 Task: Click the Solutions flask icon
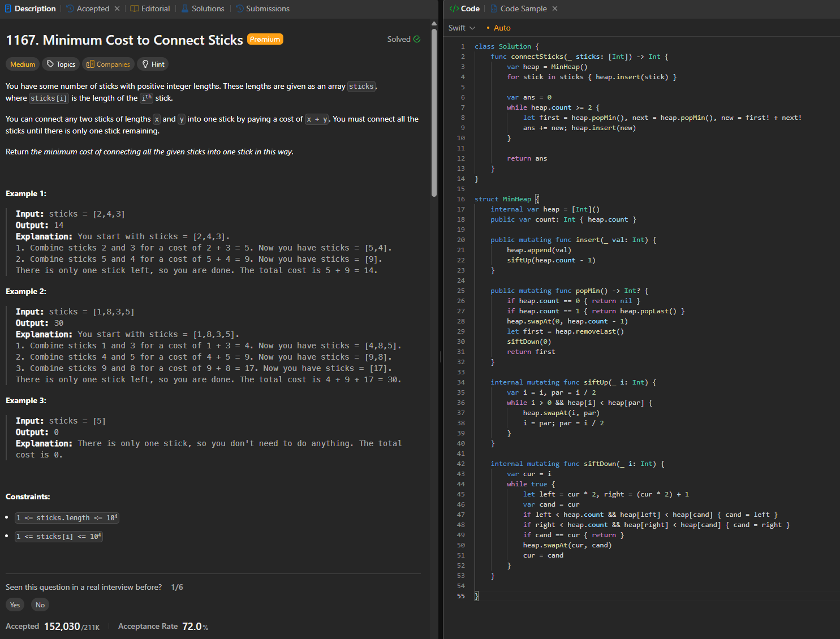coord(185,8)
